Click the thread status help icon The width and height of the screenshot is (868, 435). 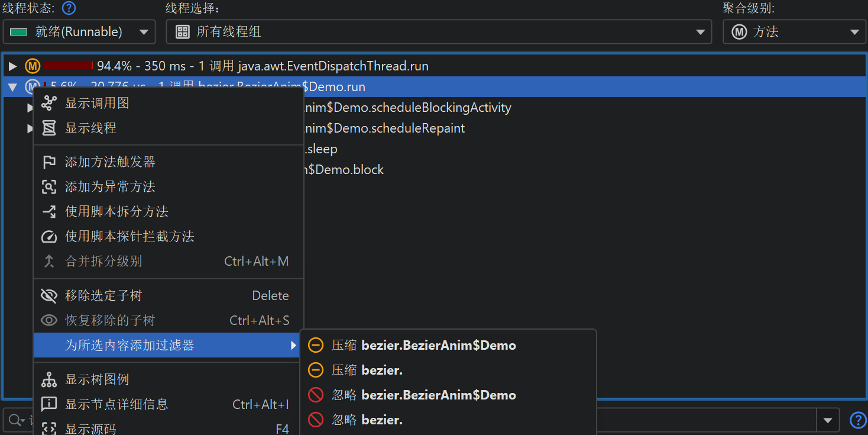click(69, 8)
